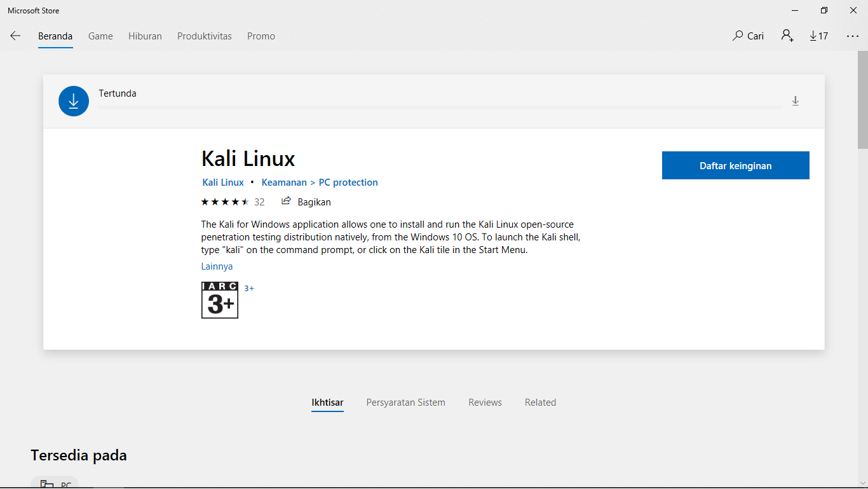This screenshot has height=489, width=868.
Task: Click the blue download circle icon
Action: point(74,101)
